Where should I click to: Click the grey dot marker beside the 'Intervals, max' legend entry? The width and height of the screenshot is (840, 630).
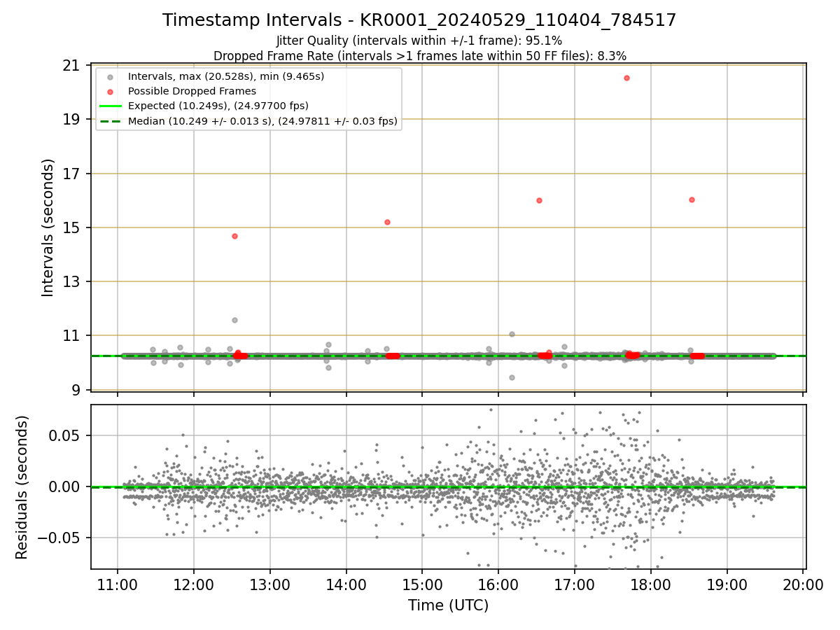click(110, 77)
